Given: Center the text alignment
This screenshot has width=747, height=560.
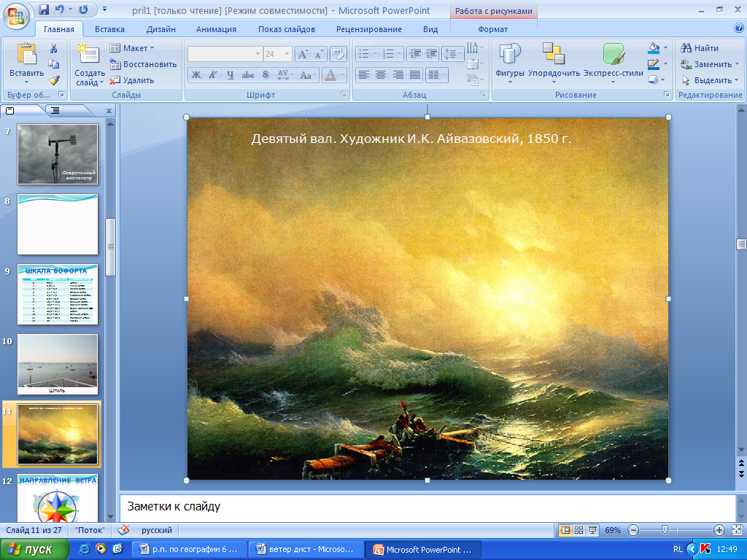Looking at the screenshot, I should click(x=381, y=75).
